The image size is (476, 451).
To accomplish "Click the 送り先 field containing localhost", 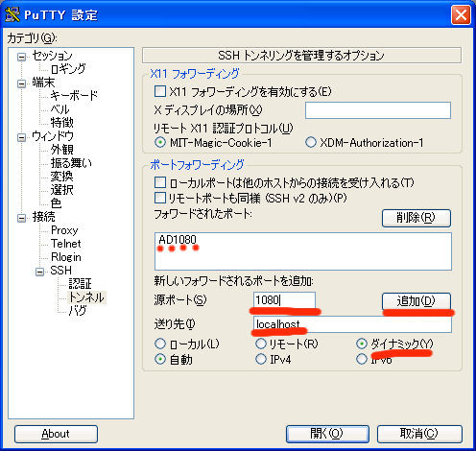I will pos(352,324).
